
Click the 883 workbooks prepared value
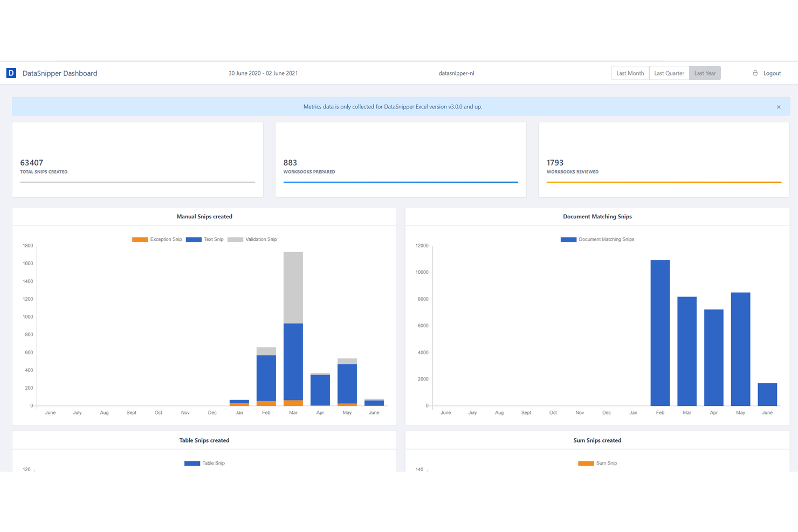click(290, 163)
